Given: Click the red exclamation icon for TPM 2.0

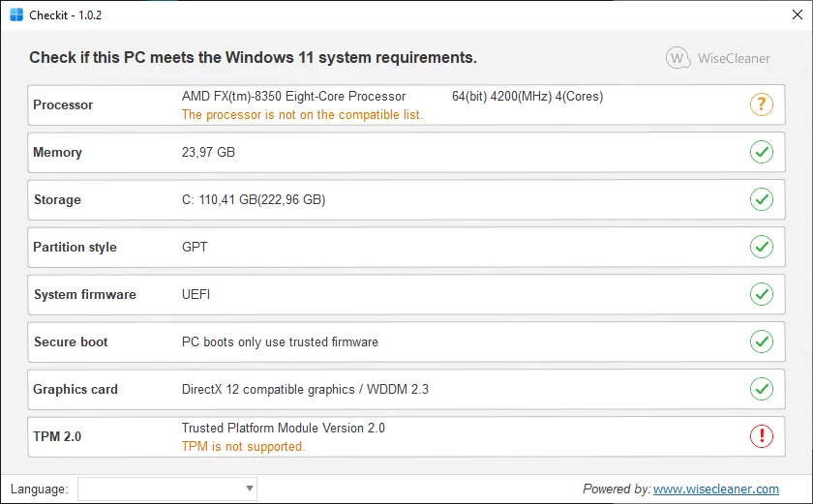Looking at the screenshot, I should [x=762, y=436].
